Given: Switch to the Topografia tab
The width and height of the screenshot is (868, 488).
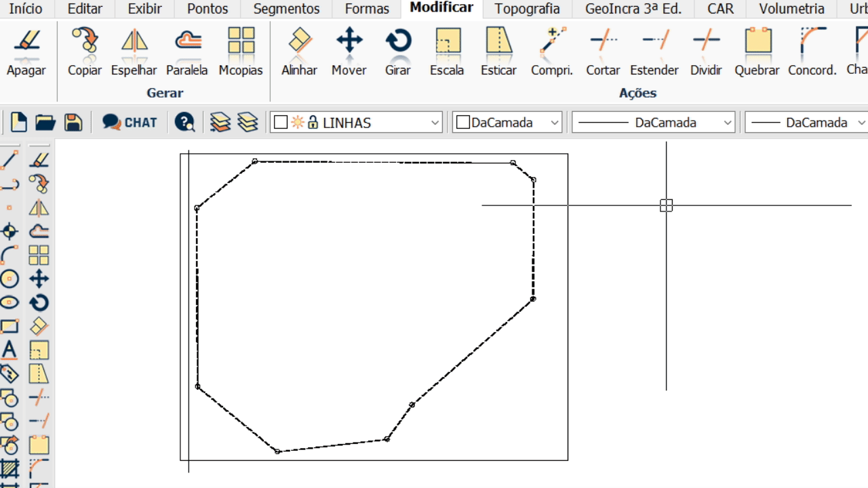Looking at the screenshot, I should (527, 9).
